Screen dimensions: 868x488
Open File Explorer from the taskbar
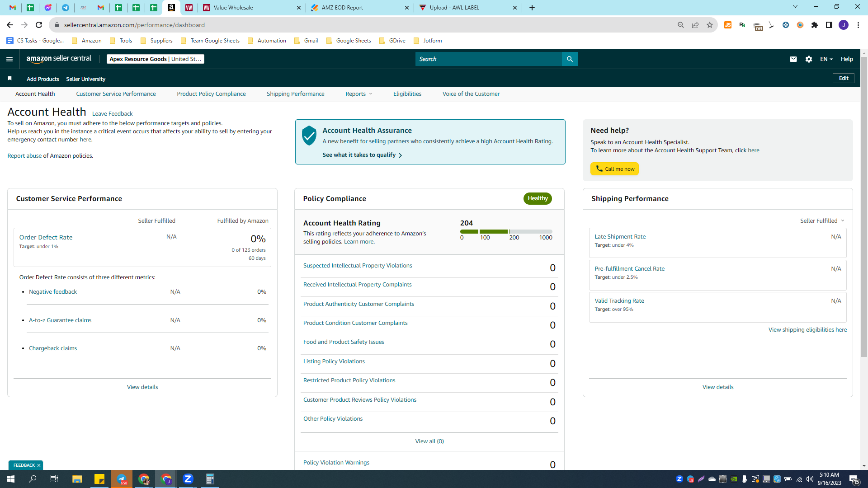(77, 479)
